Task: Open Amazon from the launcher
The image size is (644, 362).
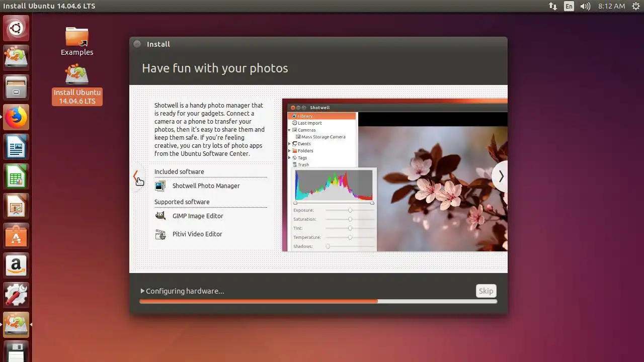Action: [x=16, y=265]
